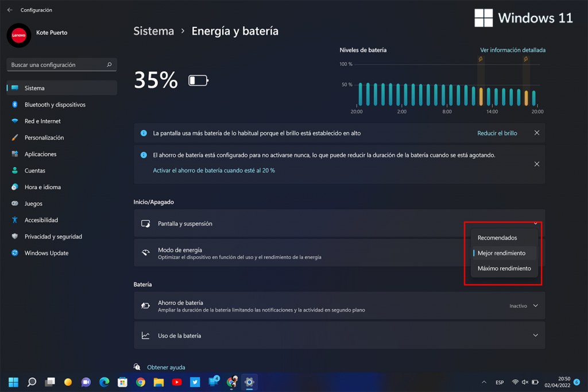Focus the Buscar una configuración search field
This screenshot has width=588, height=392.
[62, 64]
